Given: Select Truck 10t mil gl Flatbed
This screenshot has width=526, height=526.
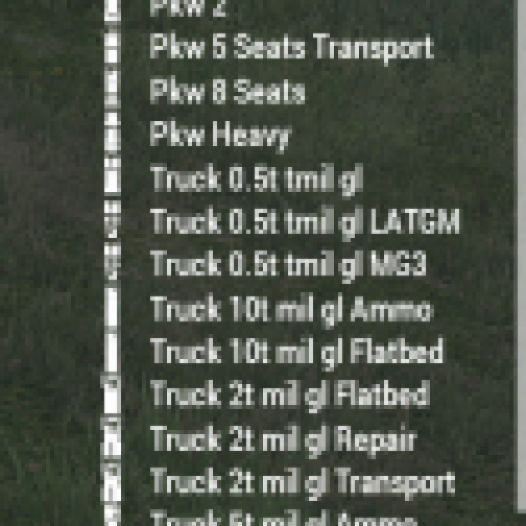Looking at the screenshot, I should [x=297, y=351].
